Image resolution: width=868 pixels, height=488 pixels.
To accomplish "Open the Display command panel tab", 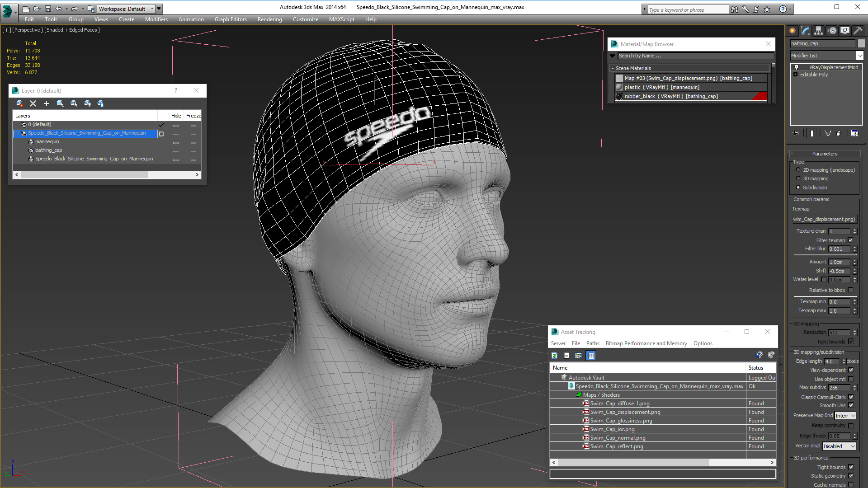I will tap(844, 31).
